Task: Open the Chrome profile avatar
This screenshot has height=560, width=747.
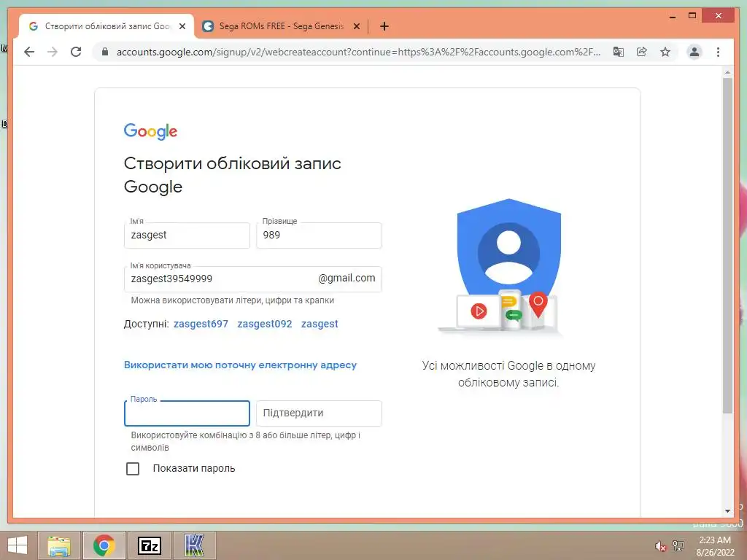Action: 694,52
